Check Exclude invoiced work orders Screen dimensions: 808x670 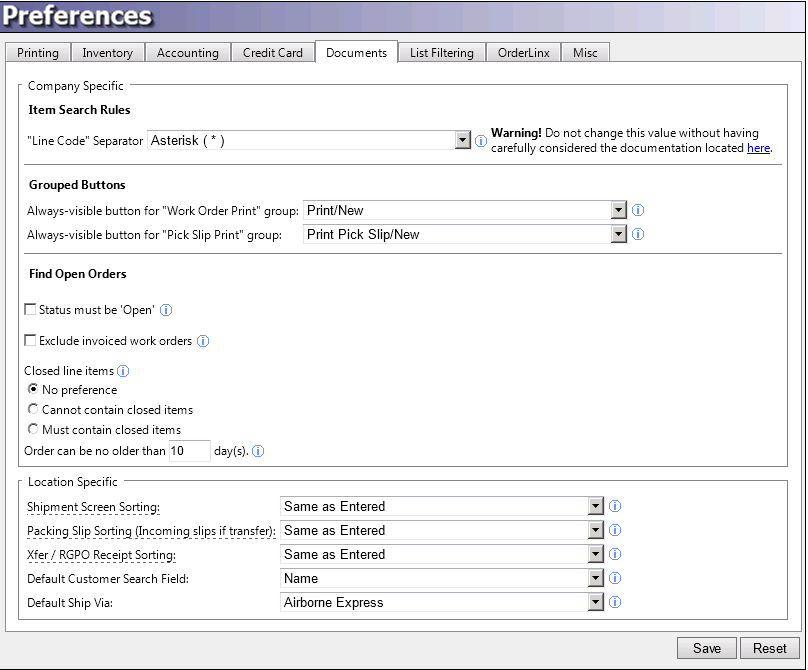(x=30, y=341)
